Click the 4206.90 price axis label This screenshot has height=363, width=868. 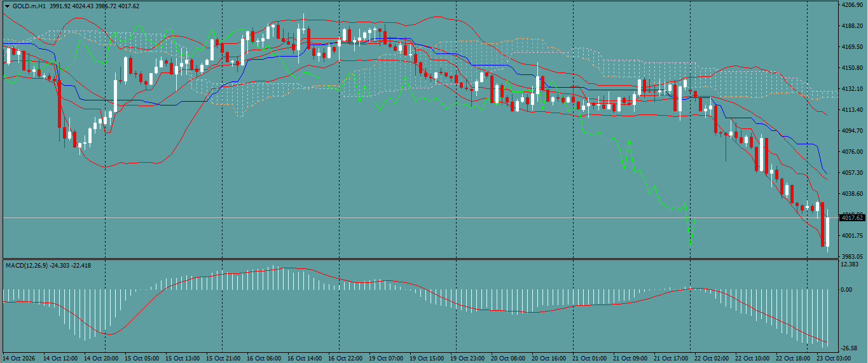click(851, 5)
